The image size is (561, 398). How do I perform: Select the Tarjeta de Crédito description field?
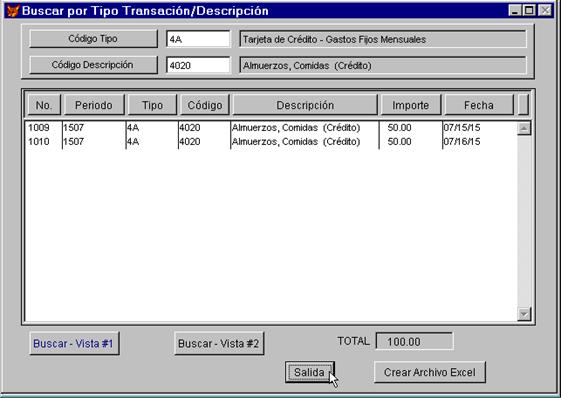point(383,39)
